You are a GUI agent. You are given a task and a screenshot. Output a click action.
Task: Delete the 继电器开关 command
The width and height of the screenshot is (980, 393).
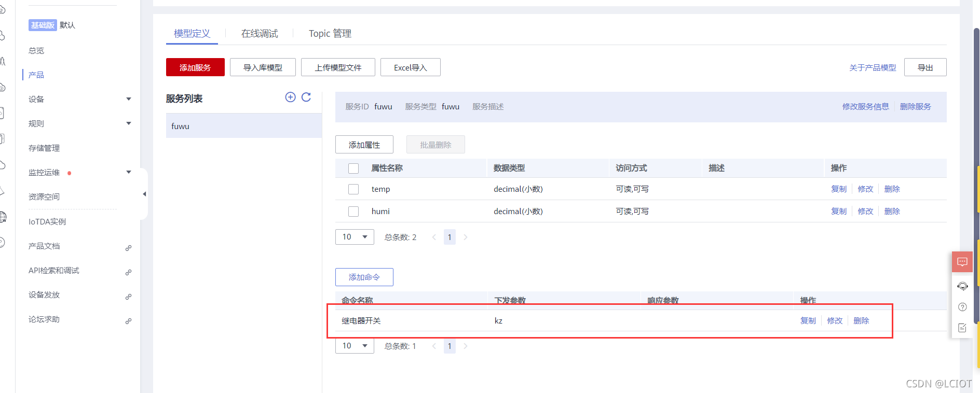(x=862, y=320)
